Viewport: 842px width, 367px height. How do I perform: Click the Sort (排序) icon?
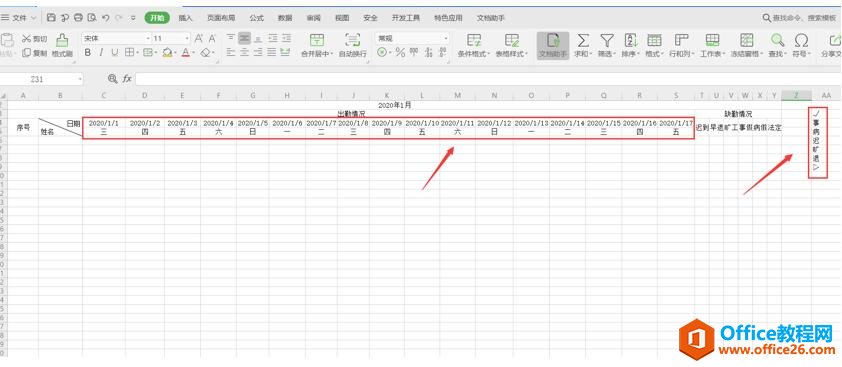point(630,40)
